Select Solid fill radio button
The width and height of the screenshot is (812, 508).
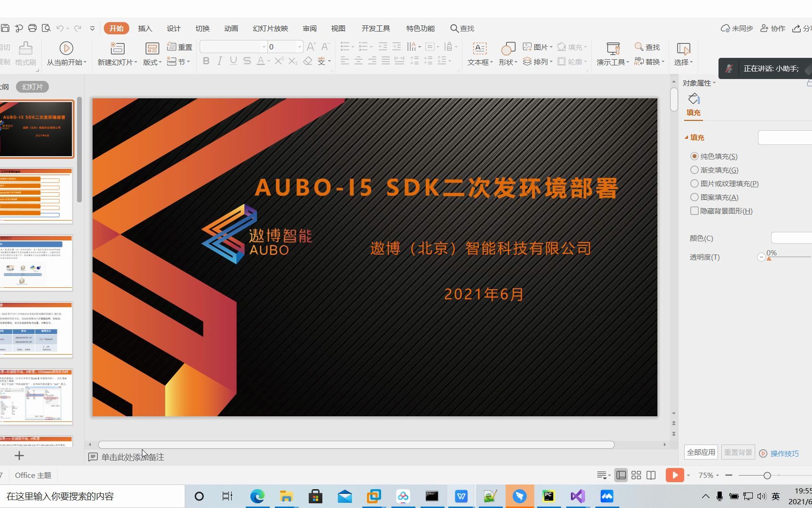pos(695,156)
